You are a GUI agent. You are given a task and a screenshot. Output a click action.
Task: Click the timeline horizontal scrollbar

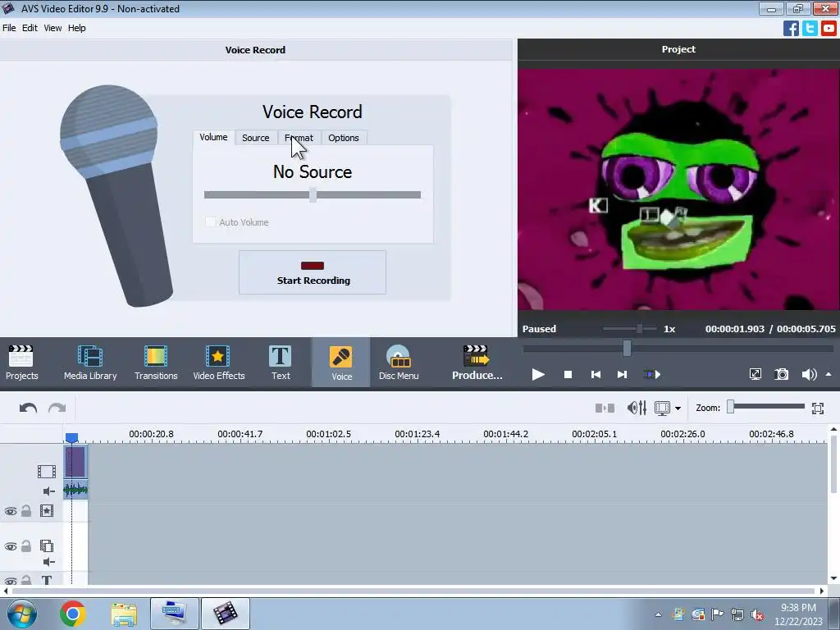(413, 591)
